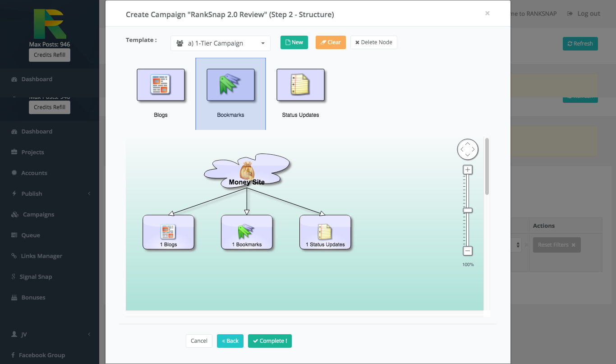Select the Bookmarks node type icon
This screenshot has width=616, height=364.
pos(230,85)
